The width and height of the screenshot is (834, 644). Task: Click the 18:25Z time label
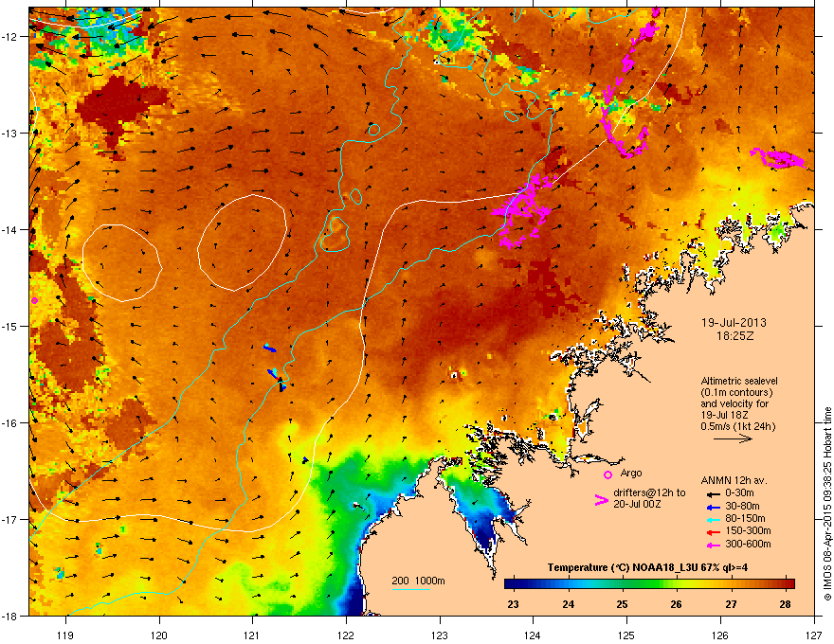[x=734, y=336]
